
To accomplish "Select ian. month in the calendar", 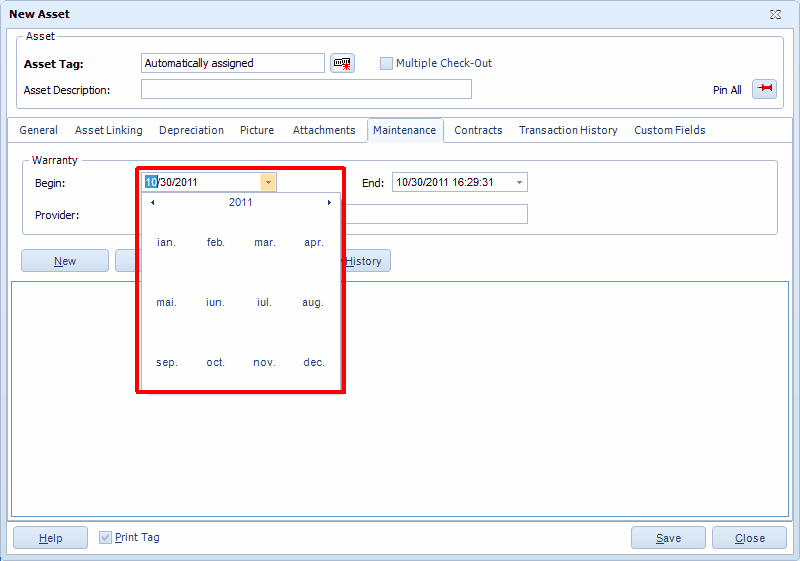I will pos(166,242).
